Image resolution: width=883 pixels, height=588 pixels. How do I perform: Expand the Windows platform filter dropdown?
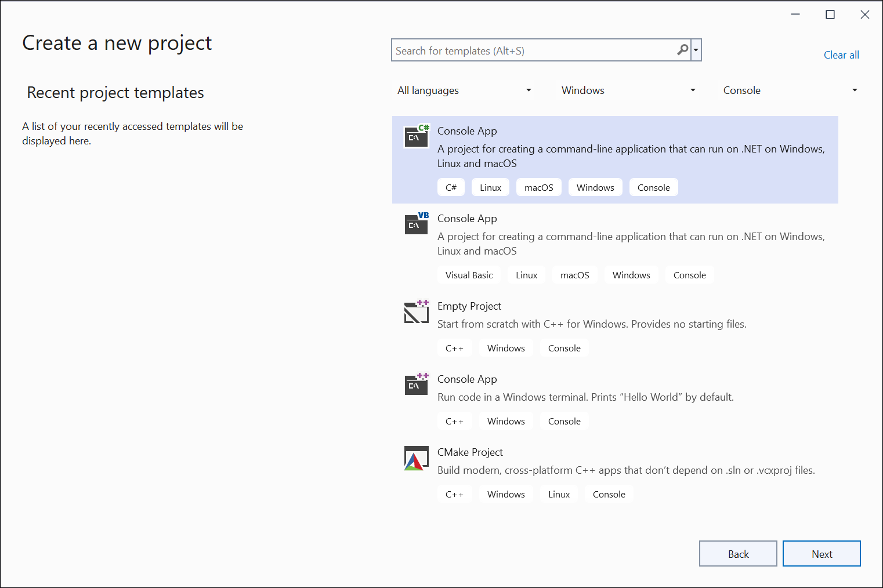click(x=628, y=90)
